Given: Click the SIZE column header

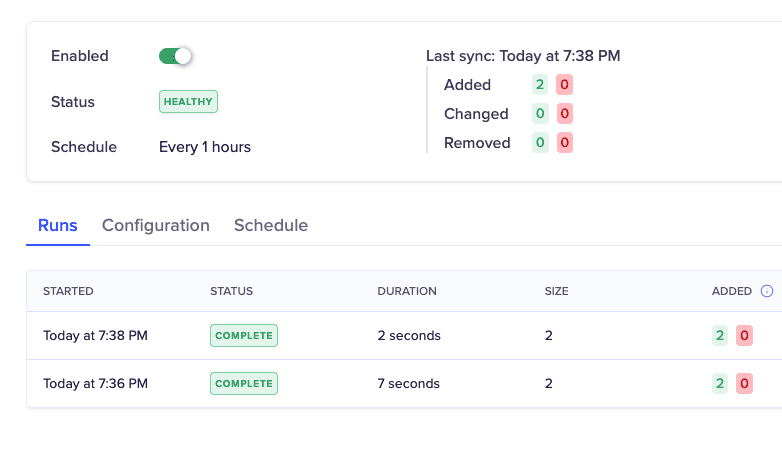Looking at the screenshot, I should click(556, 291).
